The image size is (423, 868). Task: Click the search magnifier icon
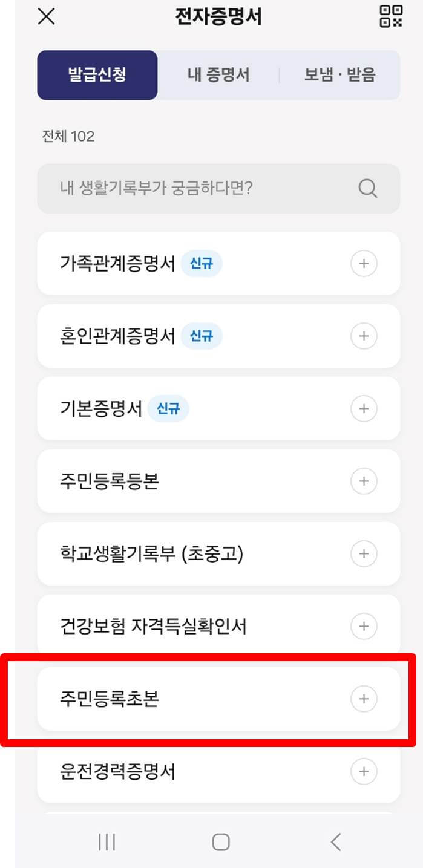(x=367, y=188)
